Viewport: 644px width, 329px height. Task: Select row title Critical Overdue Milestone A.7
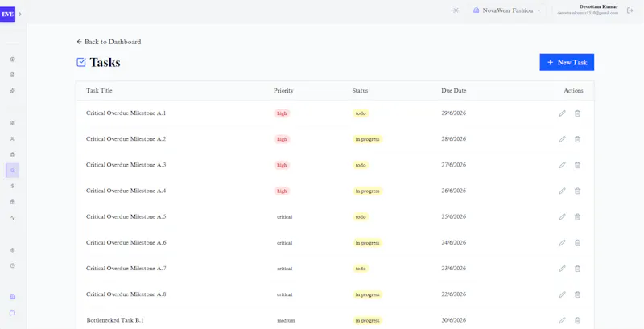126,269
